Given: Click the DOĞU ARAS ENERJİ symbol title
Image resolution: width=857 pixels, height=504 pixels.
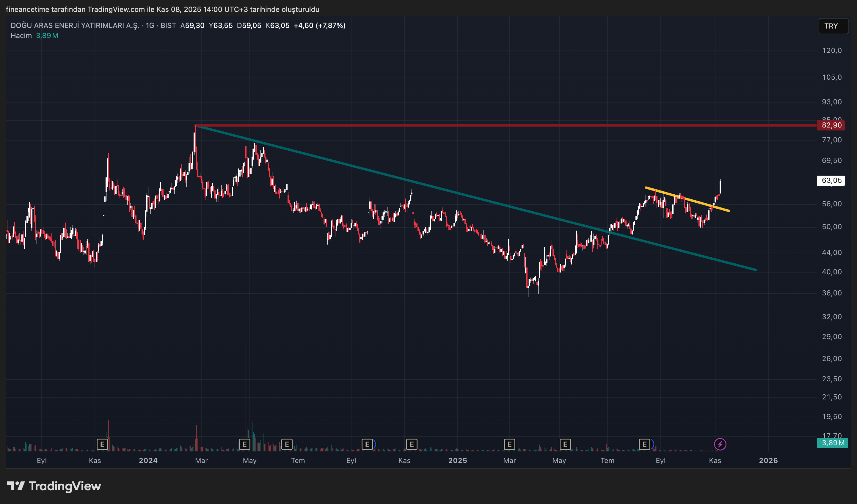Looking at the screenshot, I should point(75,26).
